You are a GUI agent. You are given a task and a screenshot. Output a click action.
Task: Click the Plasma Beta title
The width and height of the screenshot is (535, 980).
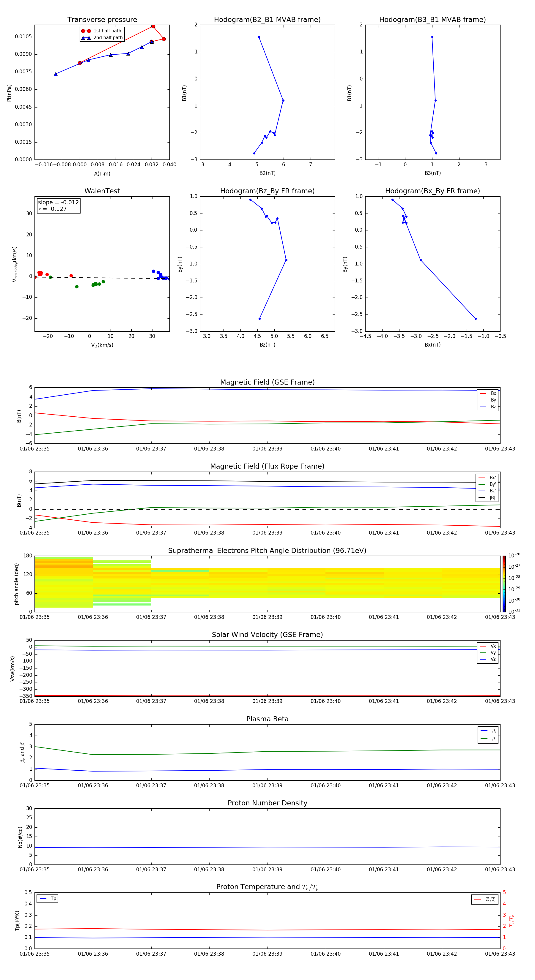point(267,719)
